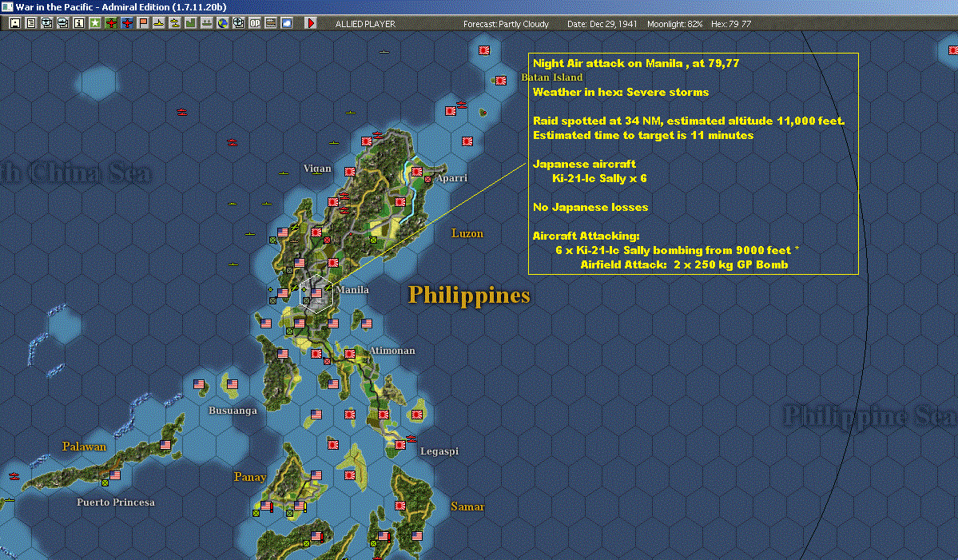Click the 'Palawan' map label
The image size is (958, 560).
pos(85,447)
